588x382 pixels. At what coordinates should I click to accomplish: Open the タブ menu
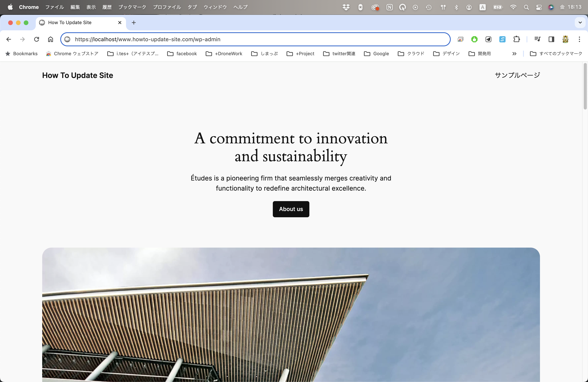click(x=192, y=7)
